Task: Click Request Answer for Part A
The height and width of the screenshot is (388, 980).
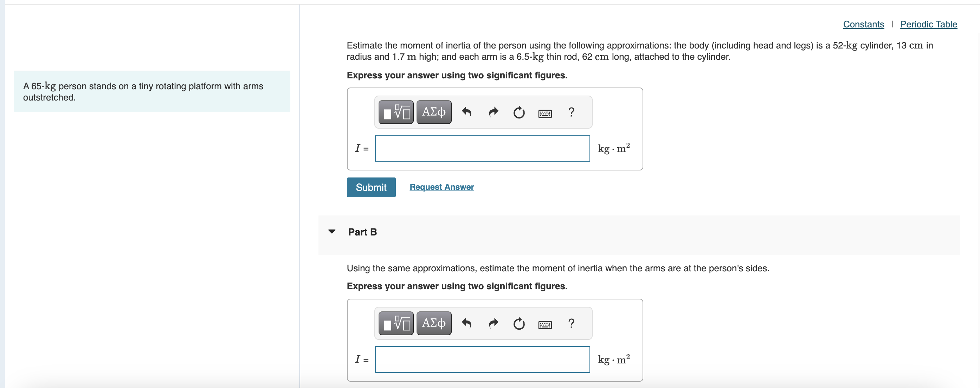Action: [441, 187]
